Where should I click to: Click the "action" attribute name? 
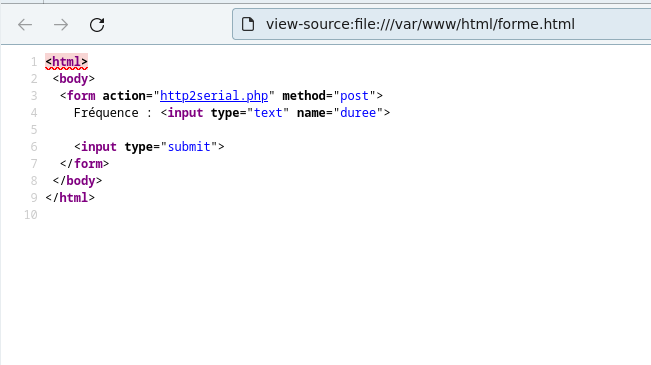[124, 96]
